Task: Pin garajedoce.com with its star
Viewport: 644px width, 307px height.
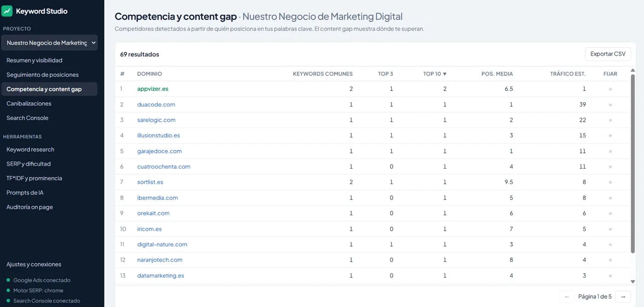Action: (x=610, y=151)
